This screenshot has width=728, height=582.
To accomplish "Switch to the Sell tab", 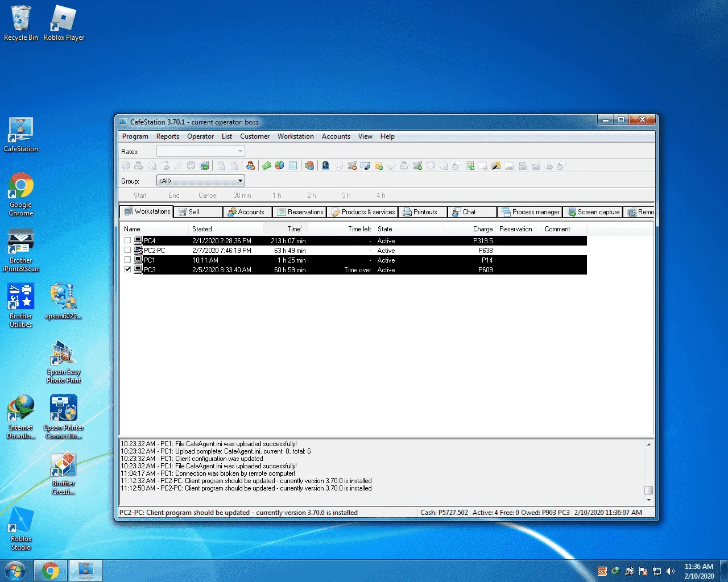I will click(198, 212).
